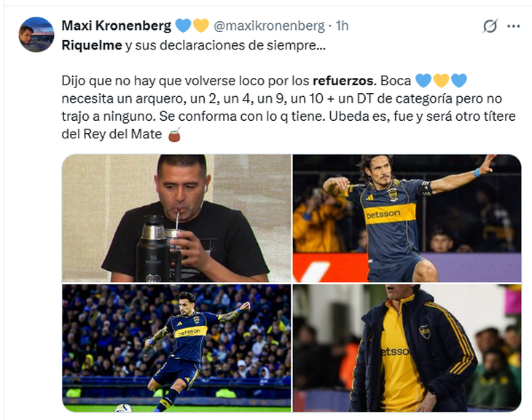Open the photo of player with arms outstretched
The width and height of the screenshot is (532, 420).
[x=407, y=218]
